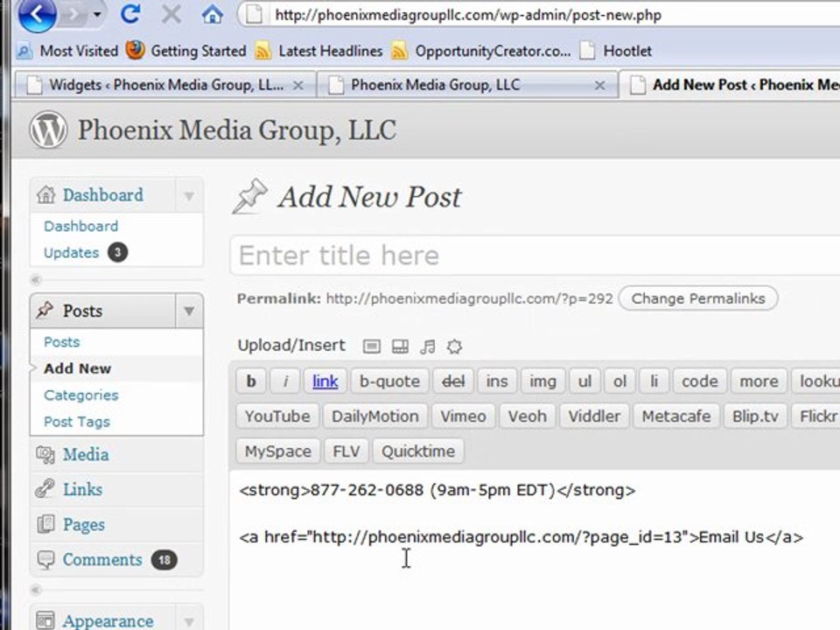Click the sidebar collapse arrow below Comments
Image resolution: width=840 pixels, height=630 pixels.
[x=36, y=590]
